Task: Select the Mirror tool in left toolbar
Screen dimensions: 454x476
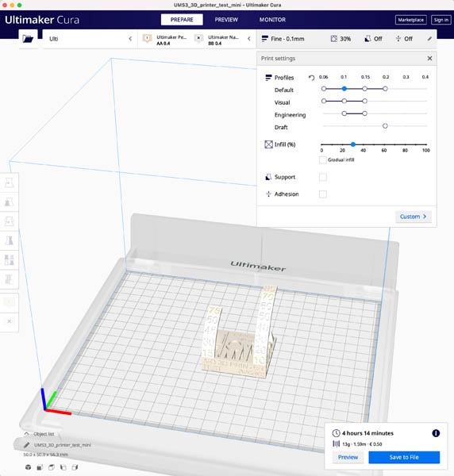Action: (x=9, y=240)
